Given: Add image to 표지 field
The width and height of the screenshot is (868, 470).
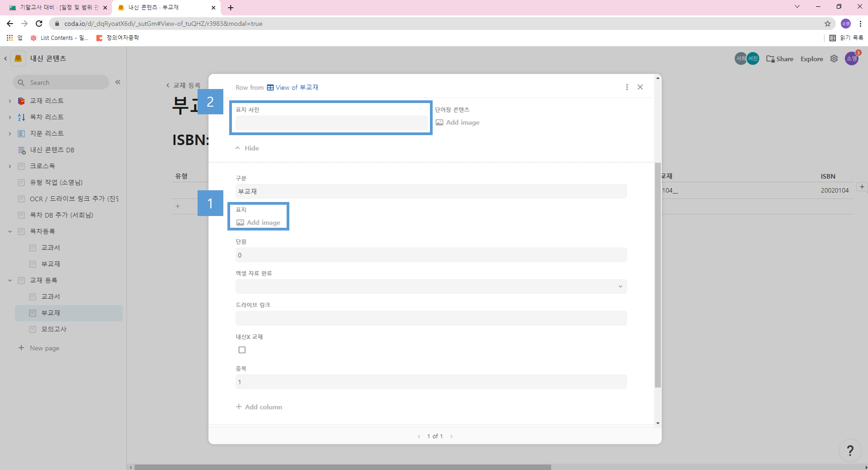Looking at the screenshot, I should pyautogui.click(x=258, y=222).
